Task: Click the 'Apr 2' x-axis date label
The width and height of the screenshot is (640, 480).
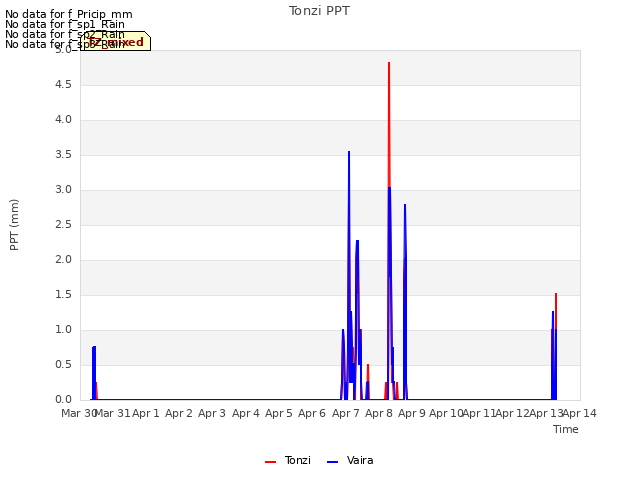Action: (x=179, y=413)
